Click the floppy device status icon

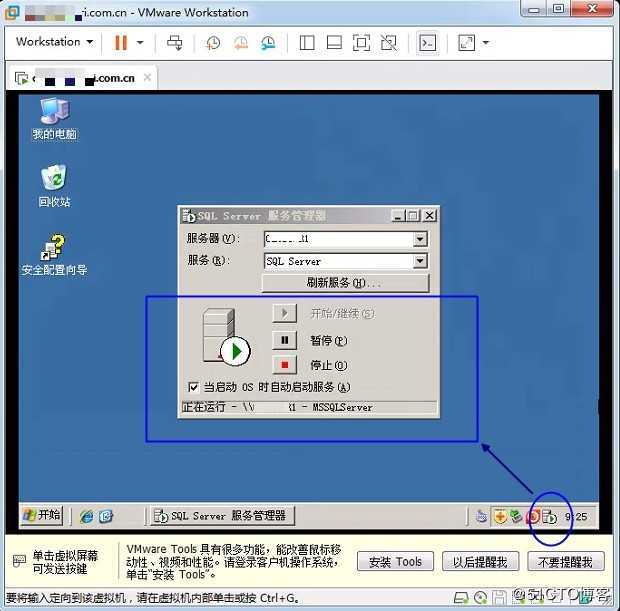pos(499,597)
